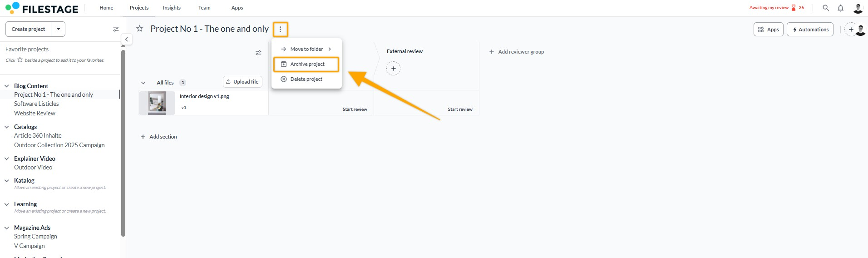Click the invite collaborator plus icon
This screenshot has width=868, height=258.
pos(851,30)
